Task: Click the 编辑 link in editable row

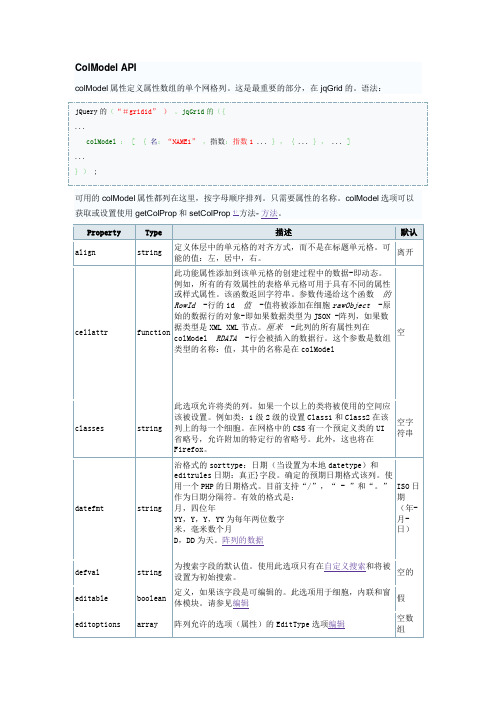Action: 240,603
